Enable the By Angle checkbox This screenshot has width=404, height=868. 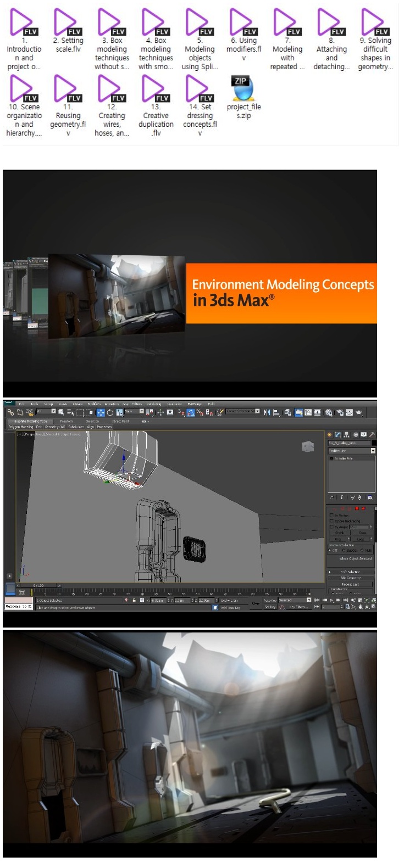pos(331,527)
